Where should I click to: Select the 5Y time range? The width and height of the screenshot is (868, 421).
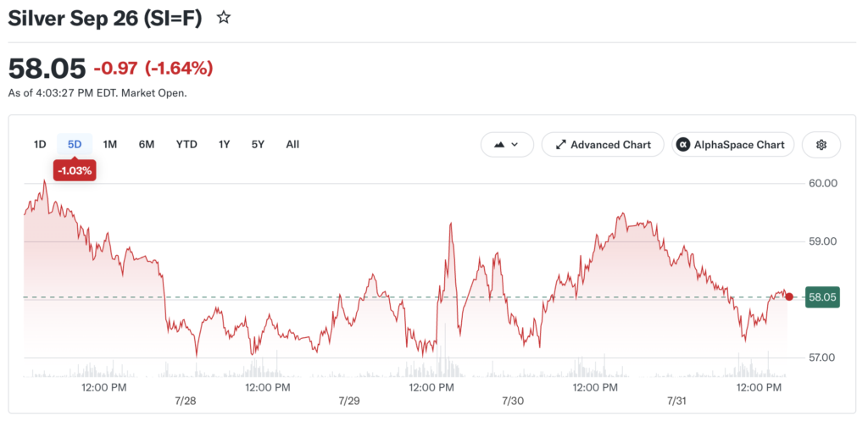258,144
